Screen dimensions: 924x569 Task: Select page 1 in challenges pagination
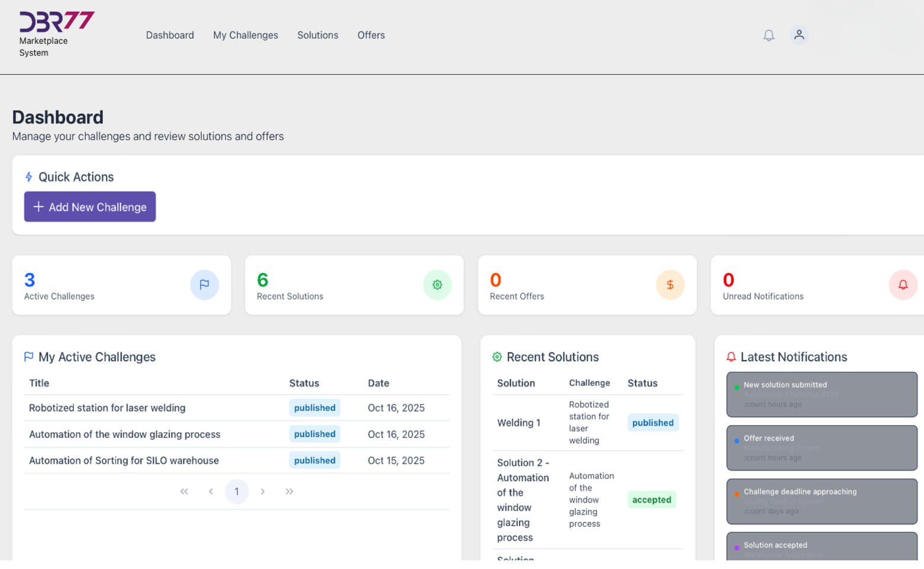[236, 491]
